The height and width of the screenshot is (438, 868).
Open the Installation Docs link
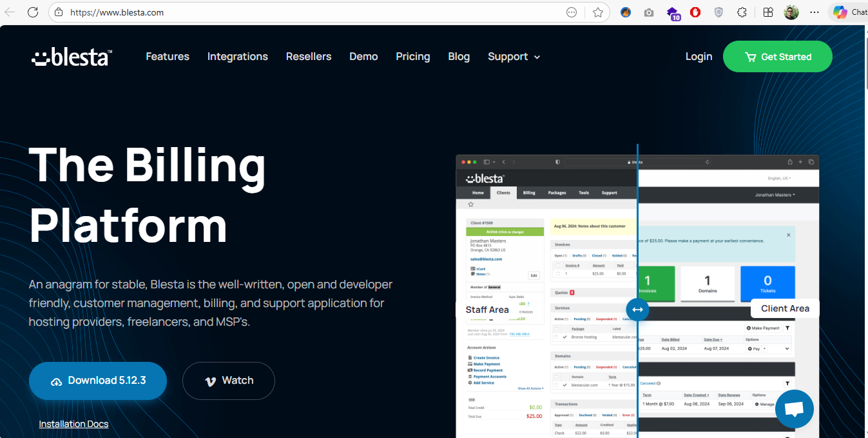[x=73, y=424]
